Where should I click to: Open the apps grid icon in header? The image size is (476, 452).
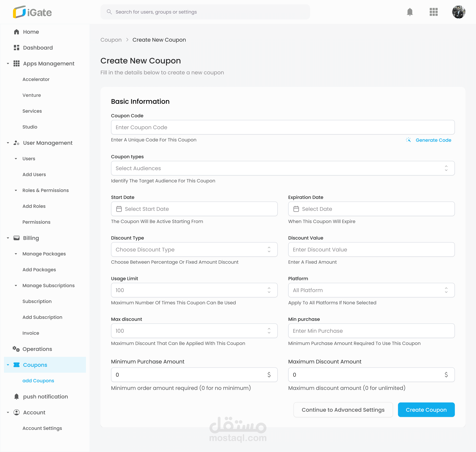click(433, 12)
